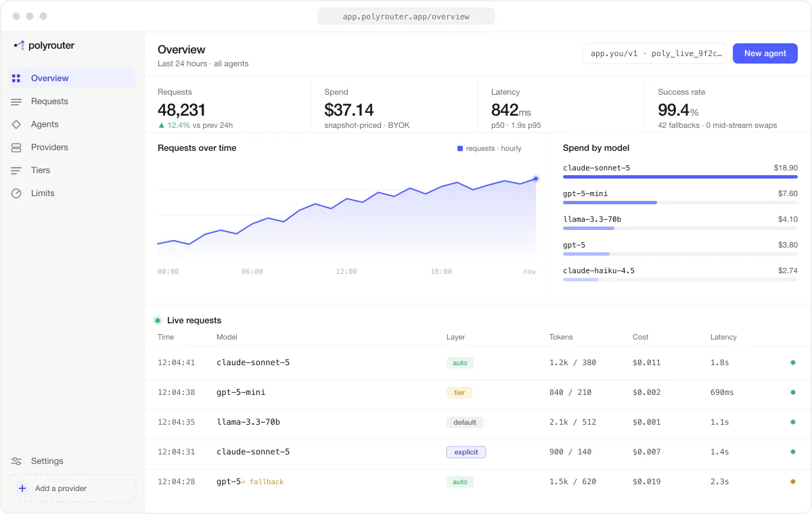Viewport: 812px width, 514px height.
Task: Open the Requests page in sidebar
Action: tap(72, 101)
